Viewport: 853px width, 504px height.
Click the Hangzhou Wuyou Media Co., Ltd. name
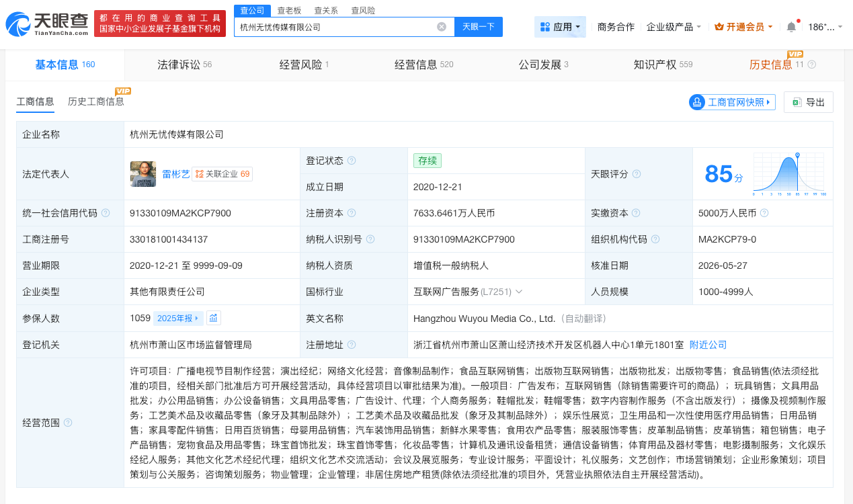point(485,319)
